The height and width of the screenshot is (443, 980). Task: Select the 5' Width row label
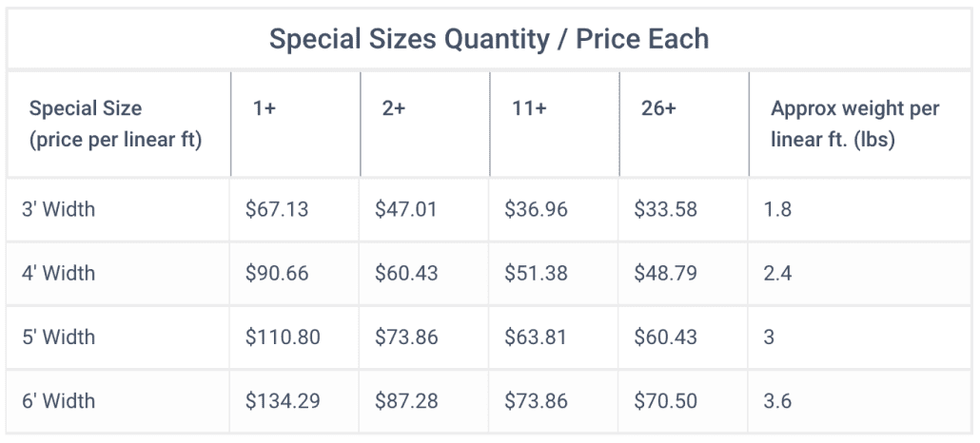pos(59,337)
